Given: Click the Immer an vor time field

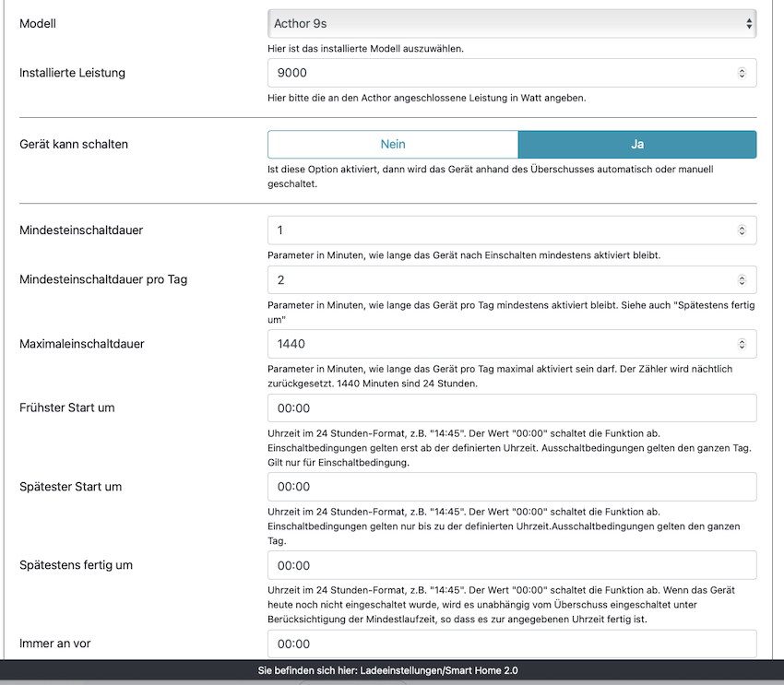Looking at the screenshot, I should [512, 644].
